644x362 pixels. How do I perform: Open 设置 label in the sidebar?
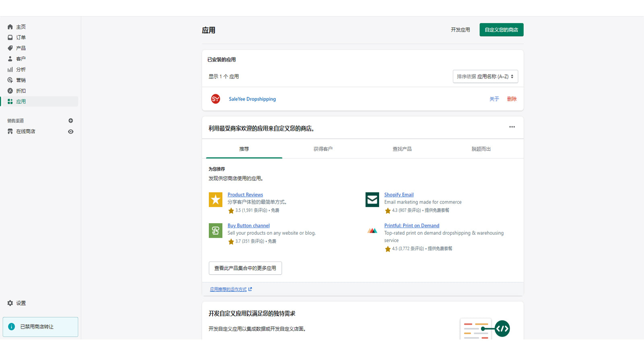(21, 303)
